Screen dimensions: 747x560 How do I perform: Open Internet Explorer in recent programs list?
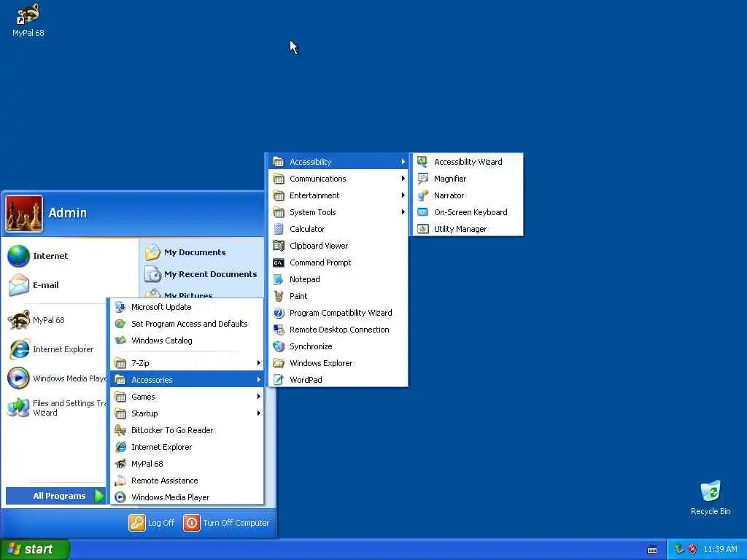(x=55, y=349)
